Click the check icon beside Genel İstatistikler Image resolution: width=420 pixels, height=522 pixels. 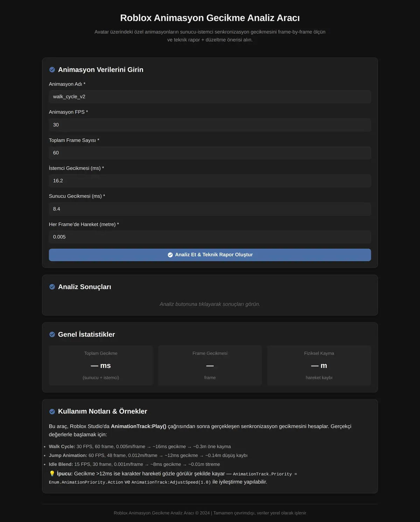52,335
